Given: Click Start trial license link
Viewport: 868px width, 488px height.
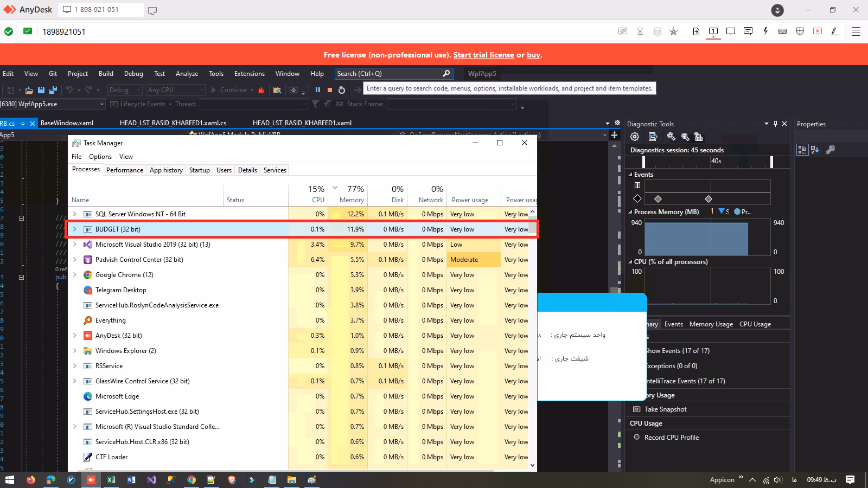Looking at the screenshot, I should tap(483, 55).
